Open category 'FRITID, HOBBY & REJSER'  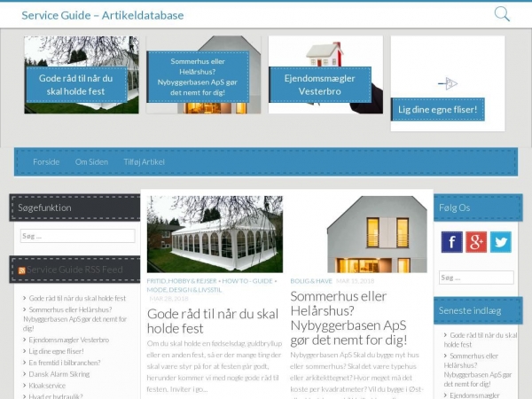click(x=182, y=281)
